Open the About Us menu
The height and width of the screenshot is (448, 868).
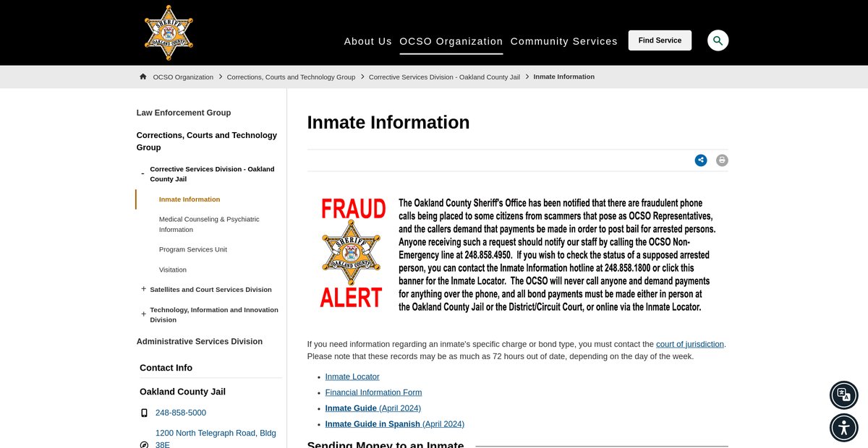[x=367, y=41]
